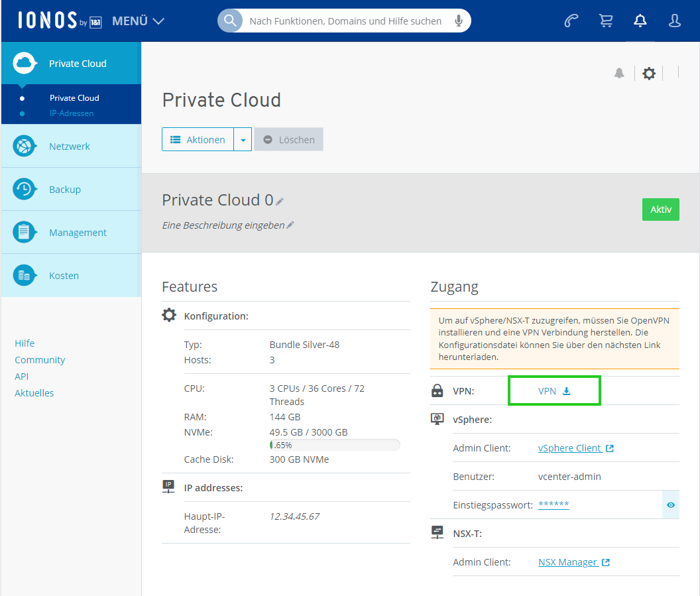Image resolution: width=700 pixels, height=596 pixels.
Task: Open the vSphere Client link
Action: tap(576, 447)
